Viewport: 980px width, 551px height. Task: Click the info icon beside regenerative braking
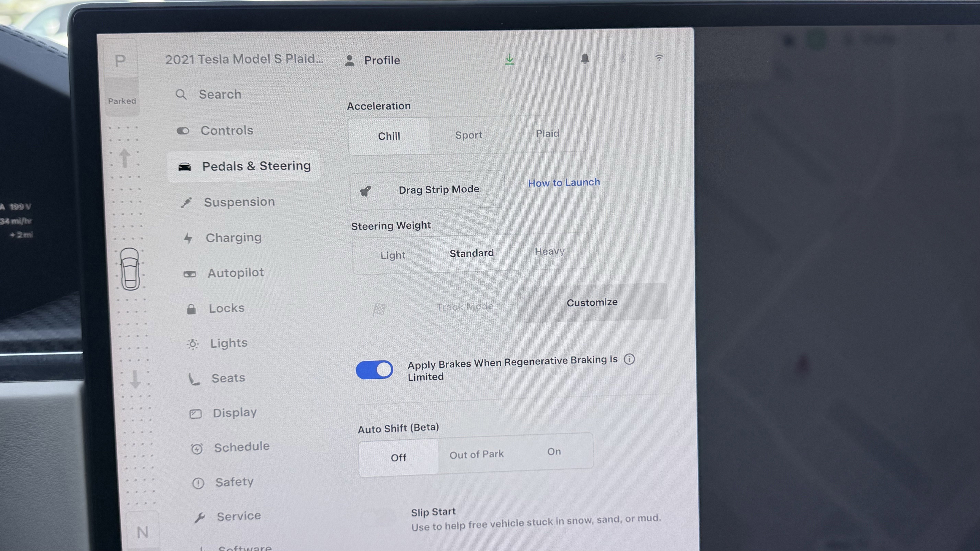(x=629, y=359)
